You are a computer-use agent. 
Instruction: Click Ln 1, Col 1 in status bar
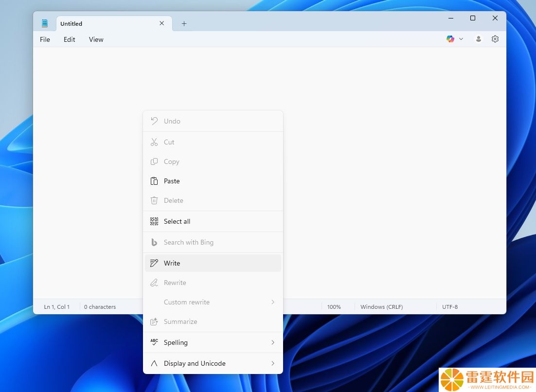point(57,307)
